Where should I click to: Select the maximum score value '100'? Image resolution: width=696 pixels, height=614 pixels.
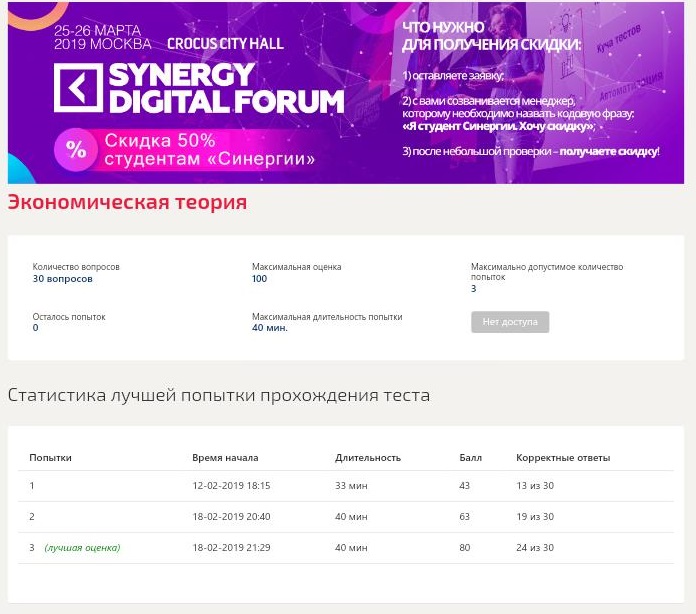point(260,279)
